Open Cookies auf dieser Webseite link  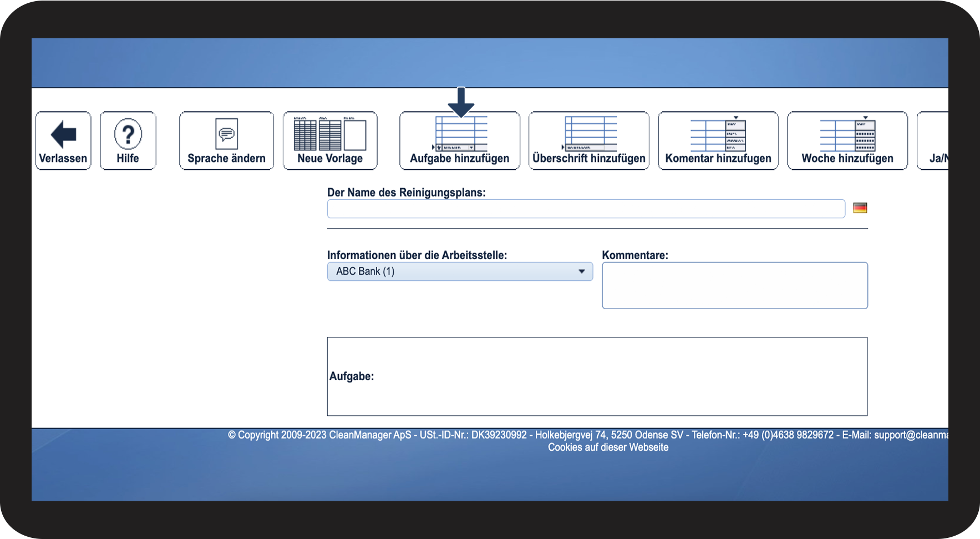pos(608,447)
